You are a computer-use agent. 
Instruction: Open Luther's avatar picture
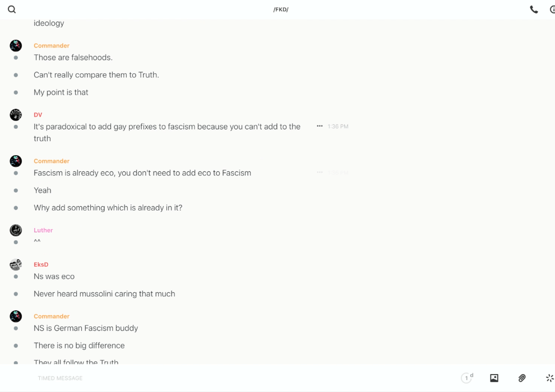click(16, 230)
